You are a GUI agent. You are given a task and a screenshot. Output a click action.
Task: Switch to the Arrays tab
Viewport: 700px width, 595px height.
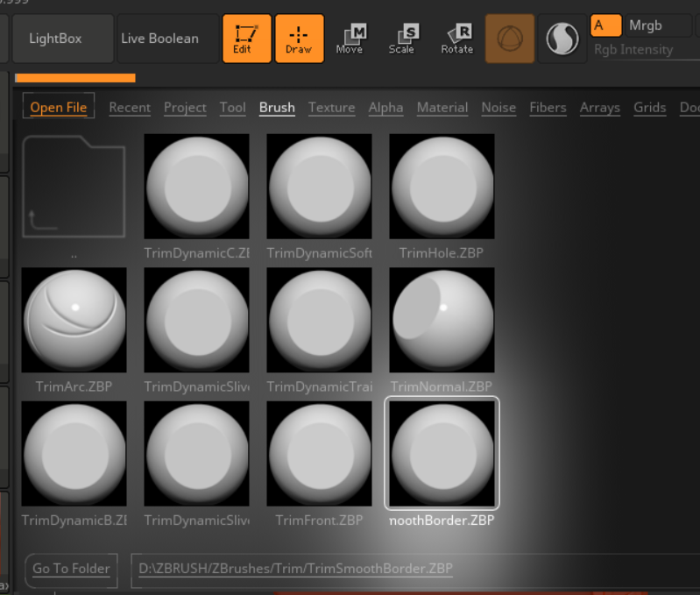point(600,108)
